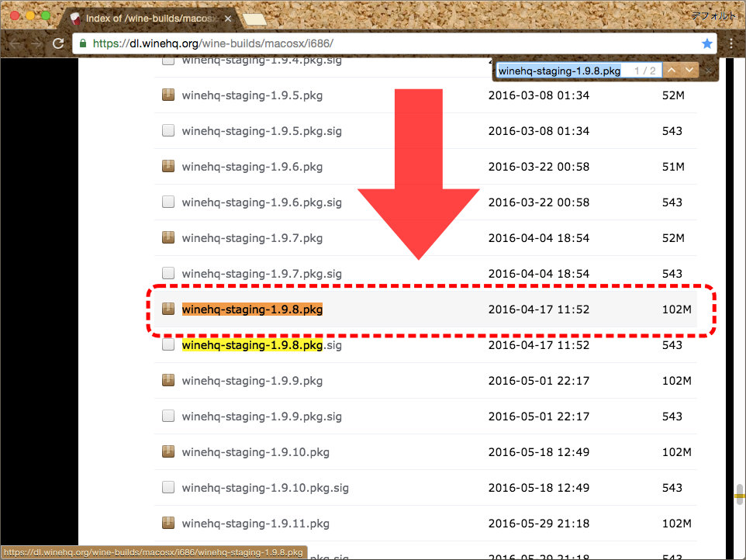Image resolution: width=746 pixels, height=560 pixels.
Task: Download winehq-staging-1.9.11.pkg
Action: point(255,524)
